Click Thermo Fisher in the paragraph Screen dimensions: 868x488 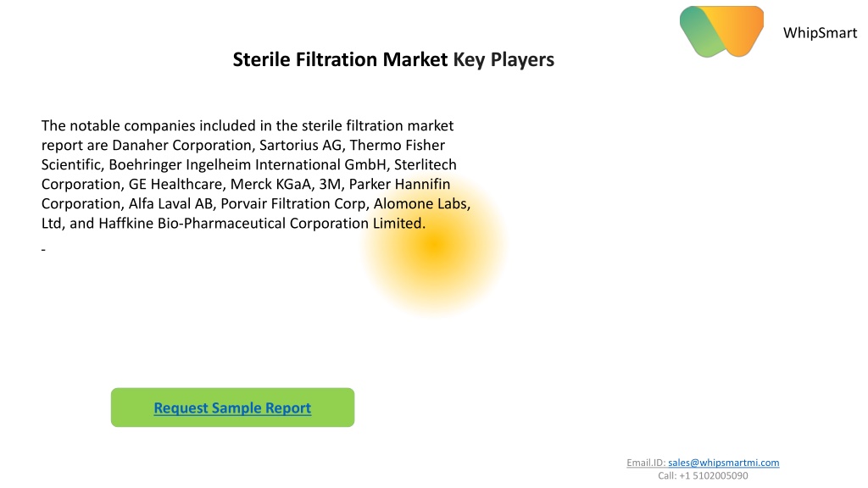point(397,146)
